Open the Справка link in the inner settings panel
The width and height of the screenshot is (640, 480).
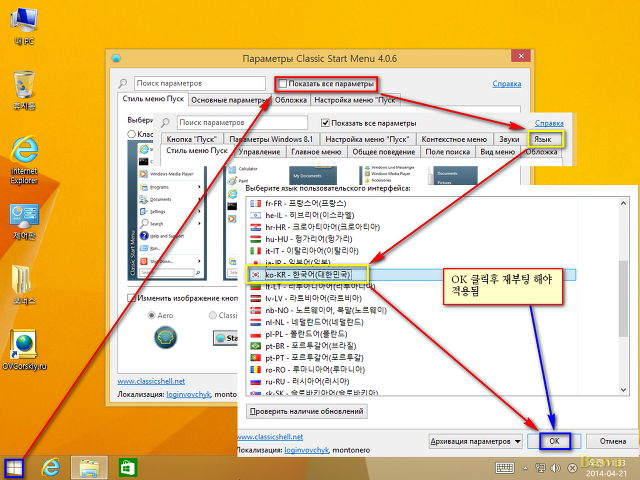(549, 123)
